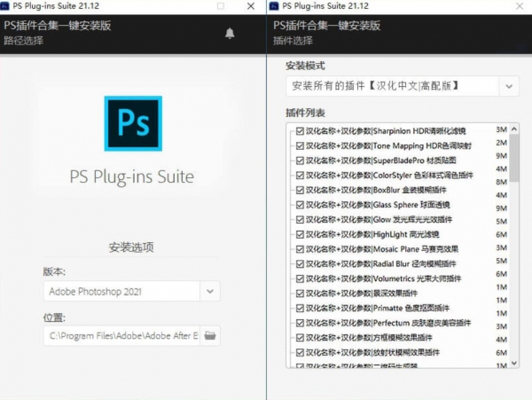Open the folder browse icon beside location
Image resolution: width=532 pixels, height=400 pixels.
(x=210, y=335)
